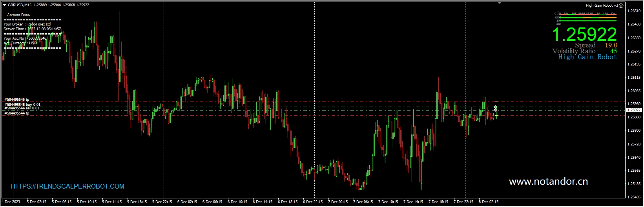The width and height of the screenshot is (644, 207).
Task: Click the 1.26510 level on the price scale
Action: click(x=634, y=11)
